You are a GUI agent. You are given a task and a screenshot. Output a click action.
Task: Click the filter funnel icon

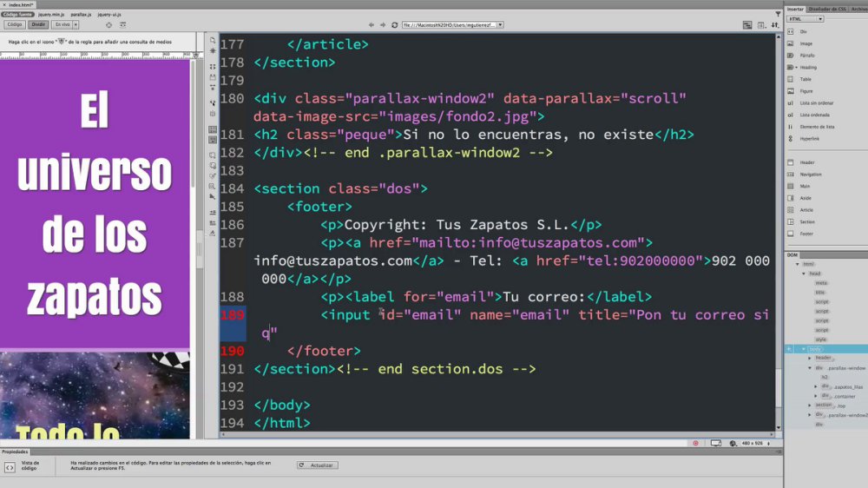[778, 14]
